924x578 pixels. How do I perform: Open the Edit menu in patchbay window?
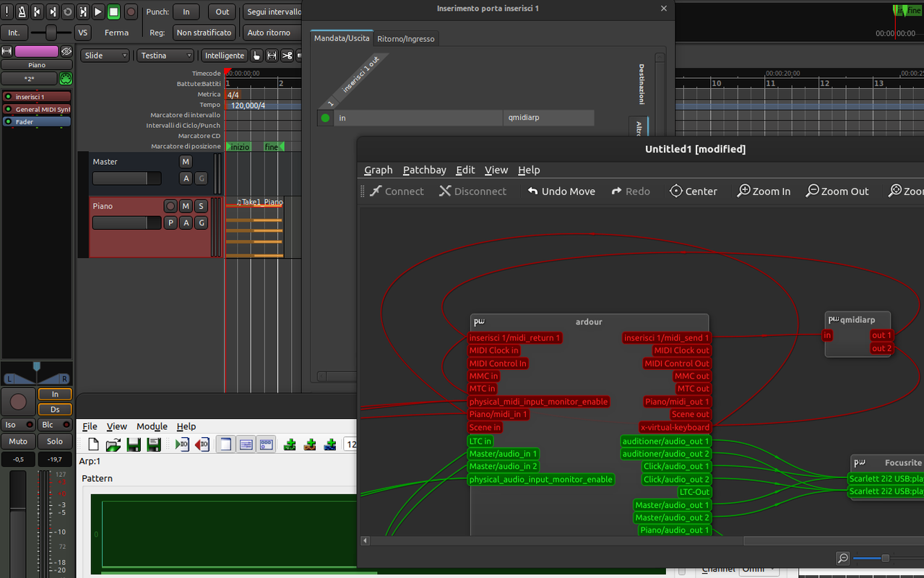[x=465, y=170]
